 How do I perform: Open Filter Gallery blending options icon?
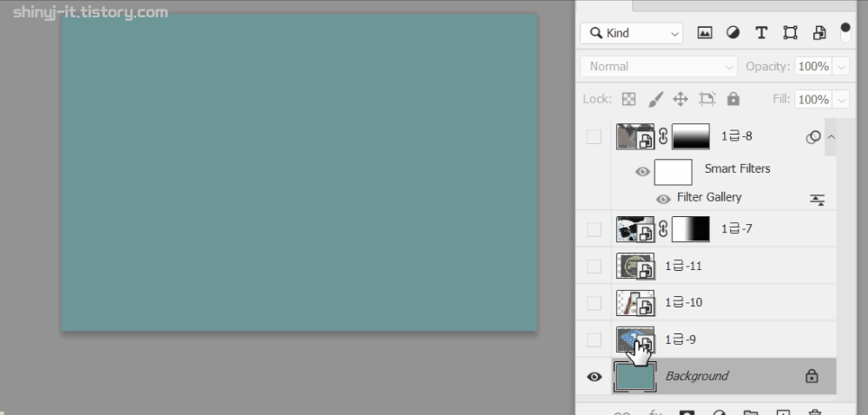pos(818,200)
